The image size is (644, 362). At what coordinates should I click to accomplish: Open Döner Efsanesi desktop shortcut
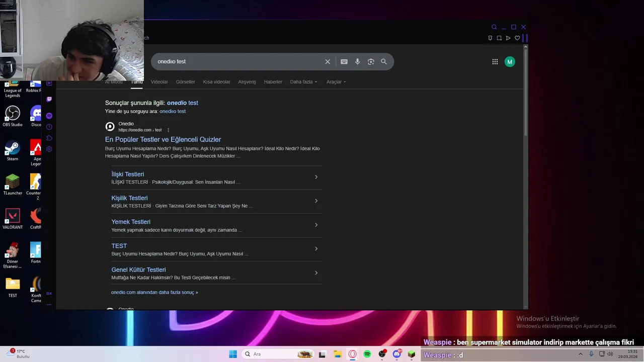13,255
